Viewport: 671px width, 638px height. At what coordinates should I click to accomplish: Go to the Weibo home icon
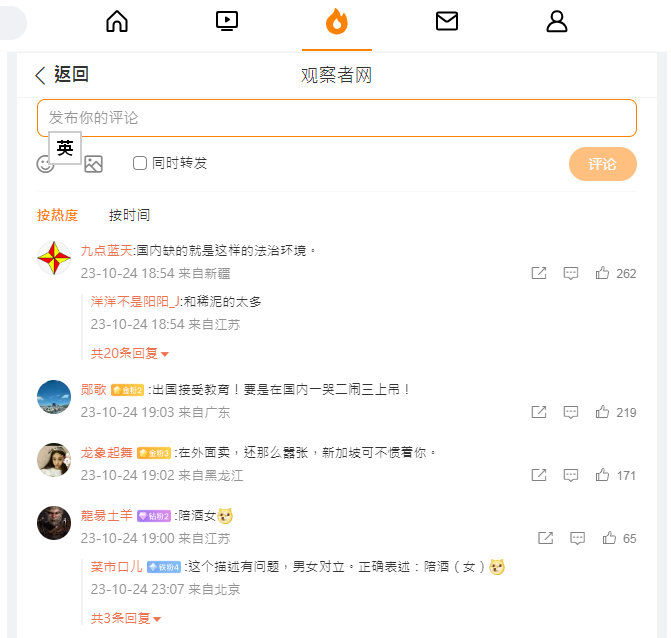(x=117, y=21)
